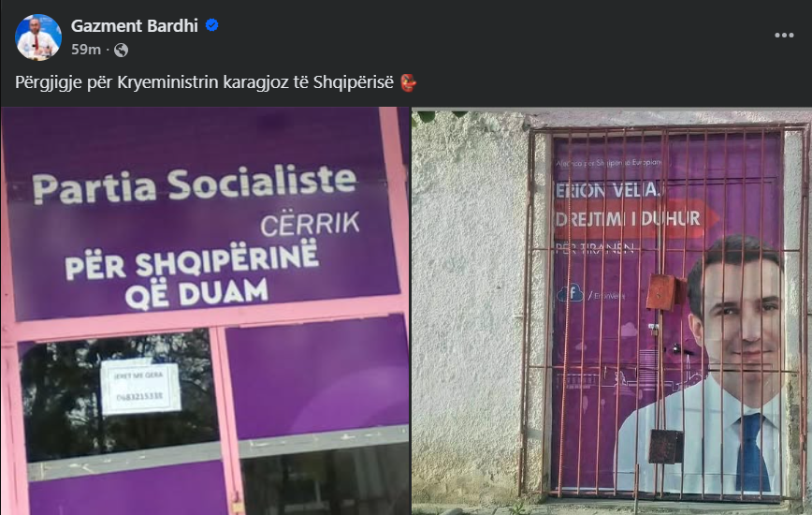Click the blue verified badge
The width and height of the screenshot is (812, 515).
point(211,25)
